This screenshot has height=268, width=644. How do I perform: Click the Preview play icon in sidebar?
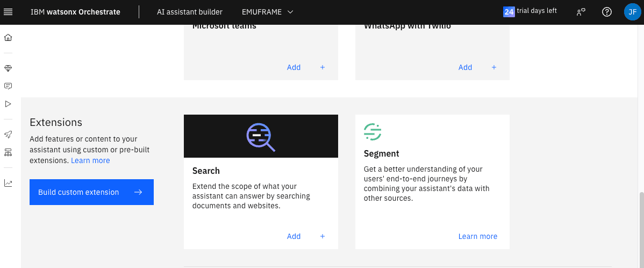point(8,104)
